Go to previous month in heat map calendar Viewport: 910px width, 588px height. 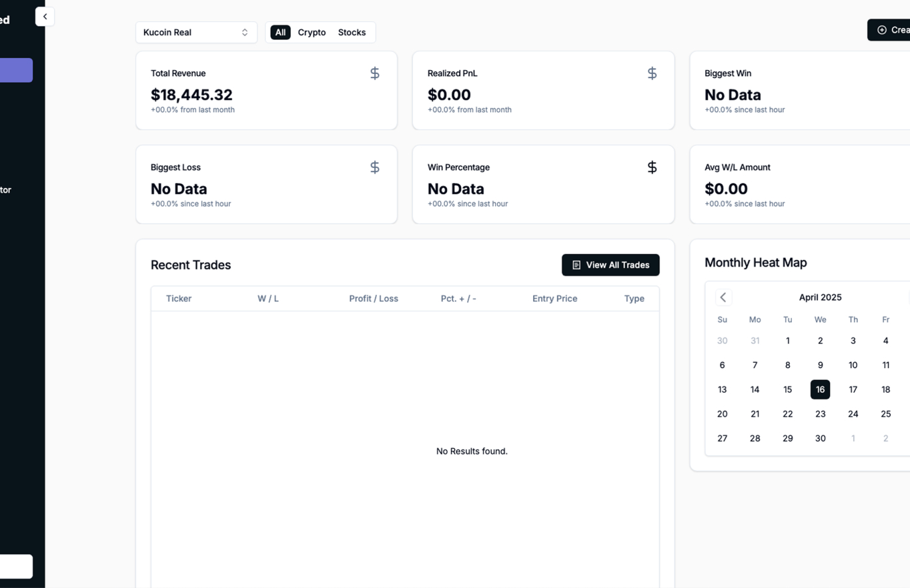click(724, 297)
